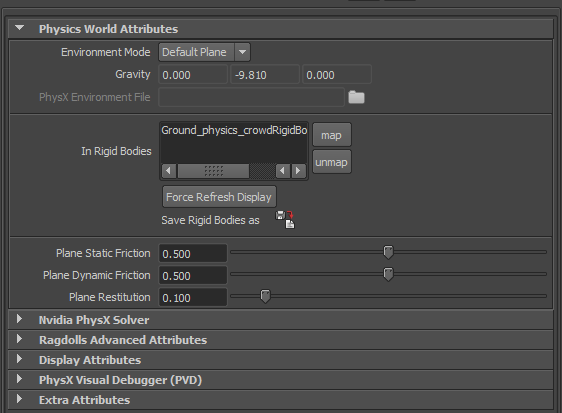The image size is (562, 413).
Task: Click left arrow of rigid bodies scrollbar
Action: tap(169, 171)
